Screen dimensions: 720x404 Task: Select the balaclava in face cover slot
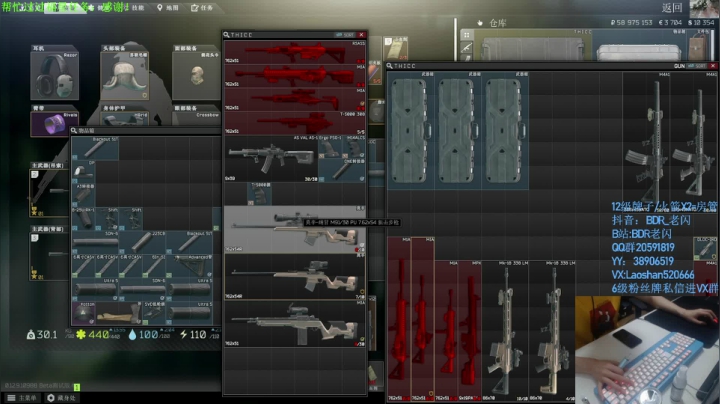pos(197,75)
